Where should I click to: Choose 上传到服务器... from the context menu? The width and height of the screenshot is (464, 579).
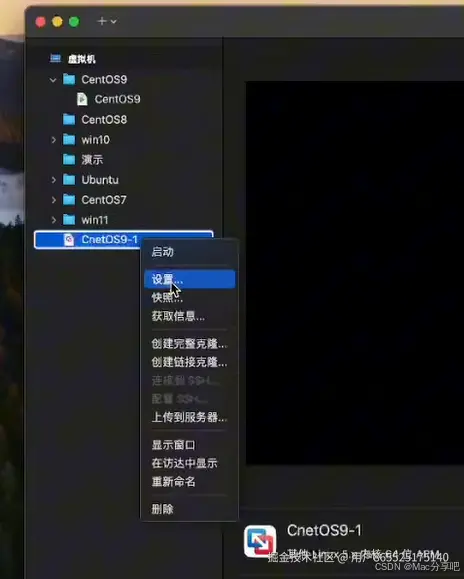(x=189, y=417)
